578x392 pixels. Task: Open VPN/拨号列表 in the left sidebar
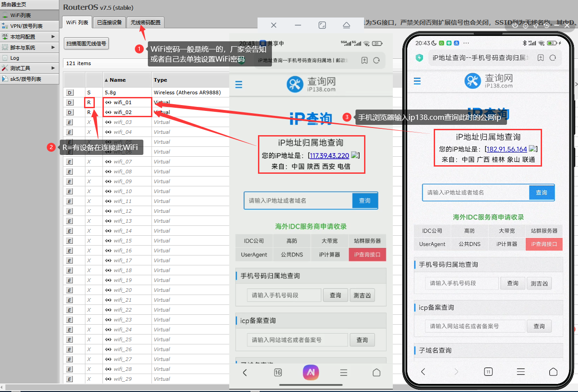(x=29, y=26)
